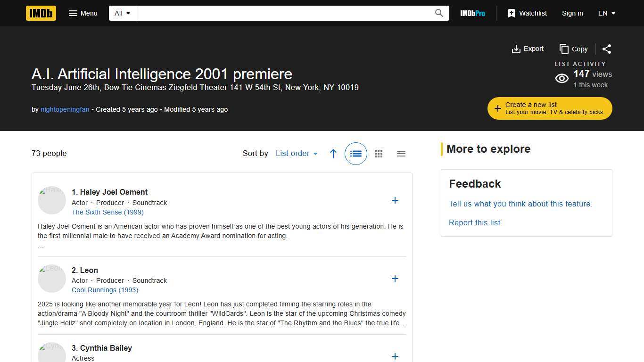
Task: Open the main Menu
Action: click(x=83, y=13)
